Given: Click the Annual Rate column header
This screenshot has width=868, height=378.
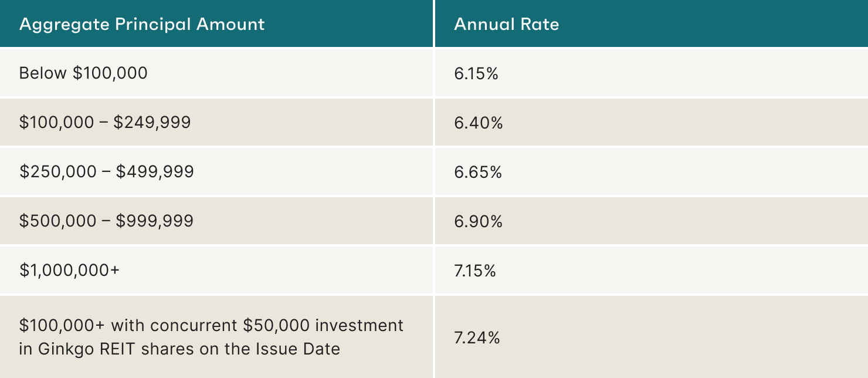Looking at the screenshot, I should click(652, 23).
